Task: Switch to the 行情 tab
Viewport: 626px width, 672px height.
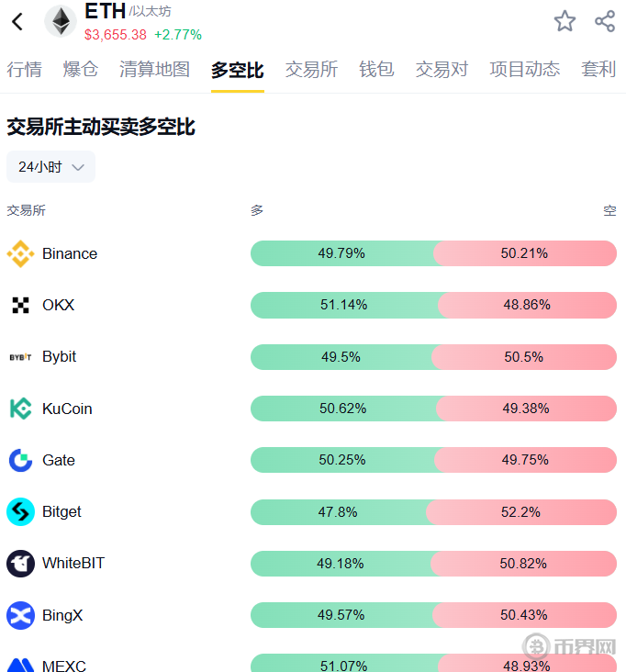Action: [24, 70]
